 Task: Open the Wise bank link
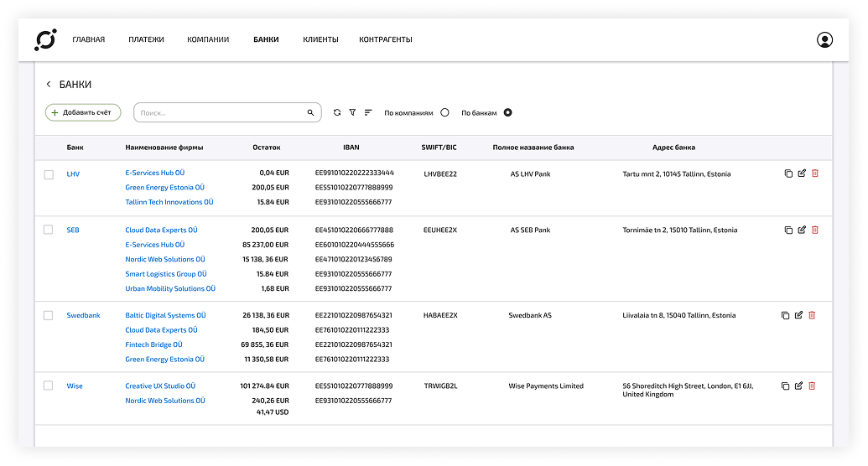click(75, 386)
